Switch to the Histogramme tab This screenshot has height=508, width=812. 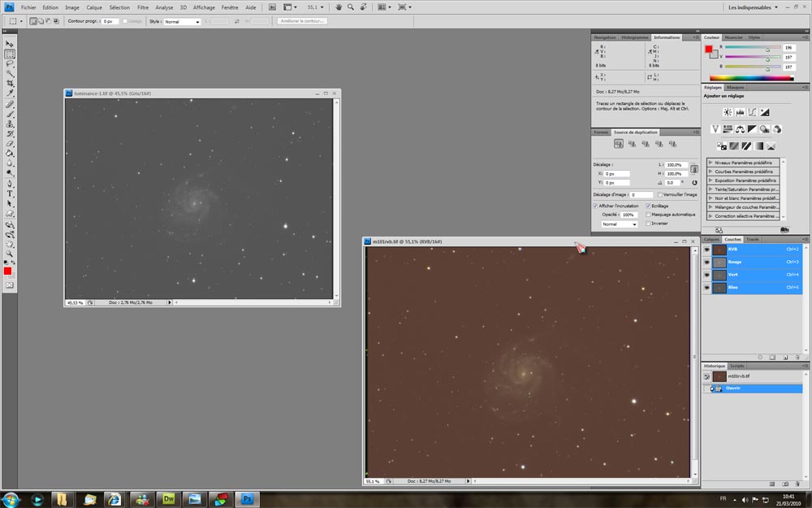pos(634,37)
